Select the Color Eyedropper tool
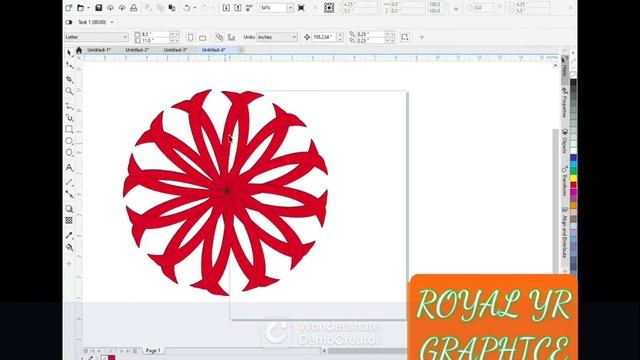This screenshot has width=640, height=360. tap(69, 236)
